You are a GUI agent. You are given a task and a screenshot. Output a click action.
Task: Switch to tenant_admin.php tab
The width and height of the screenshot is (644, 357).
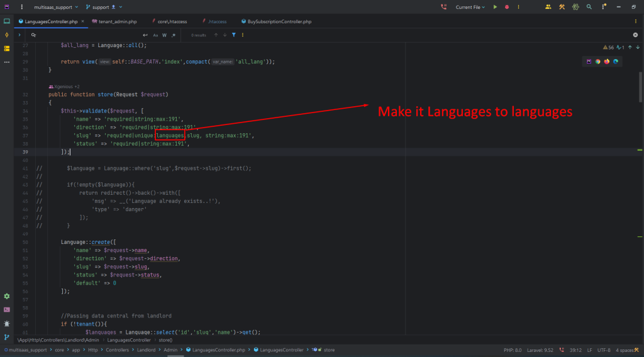coord(114,21)
